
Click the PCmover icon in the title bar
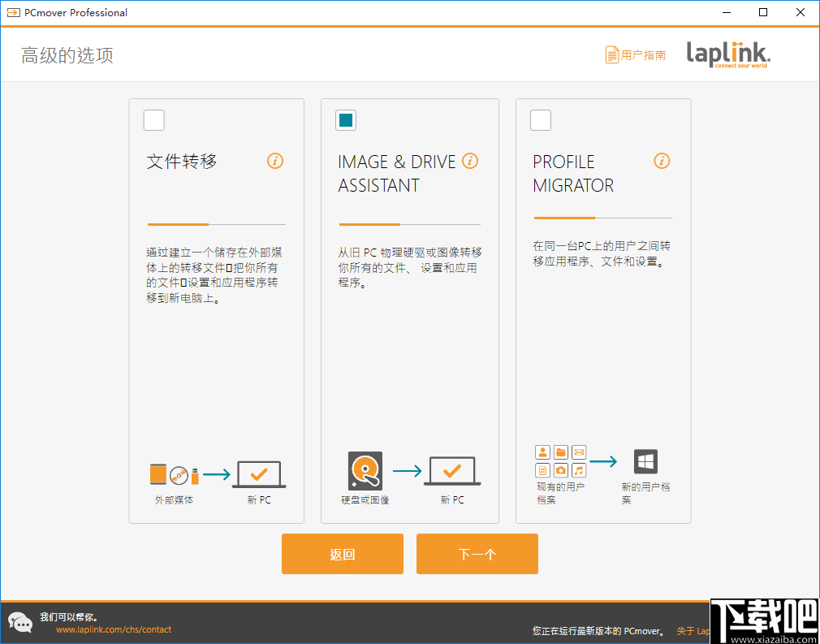pyautogui.click(x=13, y=12)
